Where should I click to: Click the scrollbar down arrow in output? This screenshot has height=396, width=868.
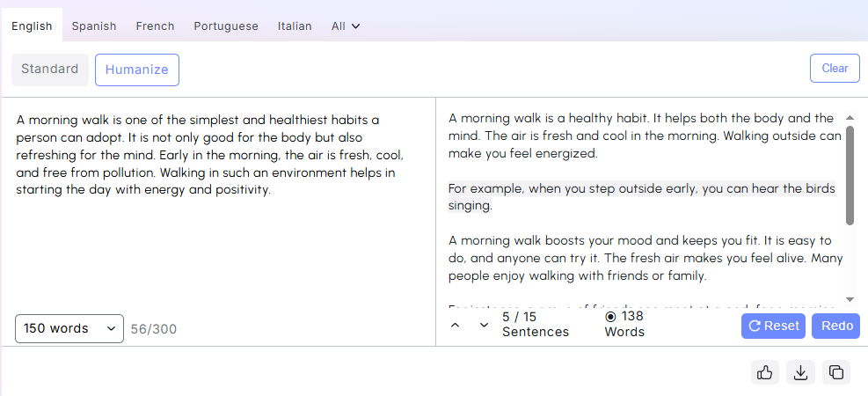click(x=850, y=299)
